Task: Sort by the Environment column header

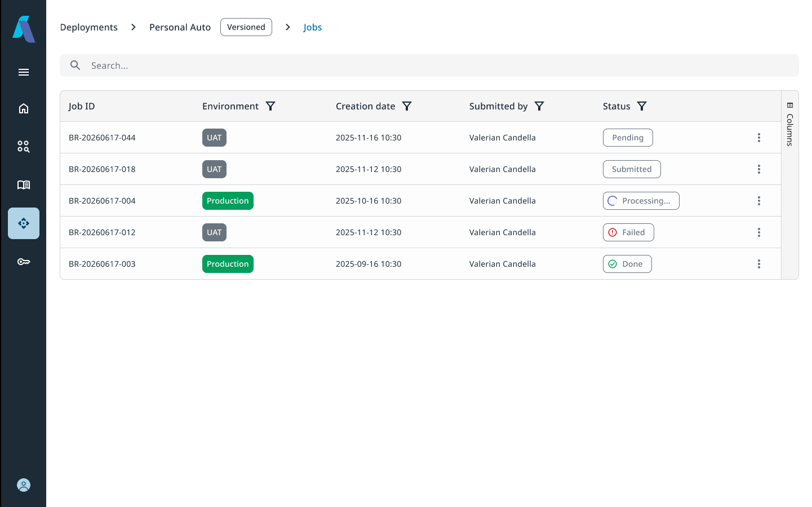Action: pyautogui.click(x=230, y=106)
